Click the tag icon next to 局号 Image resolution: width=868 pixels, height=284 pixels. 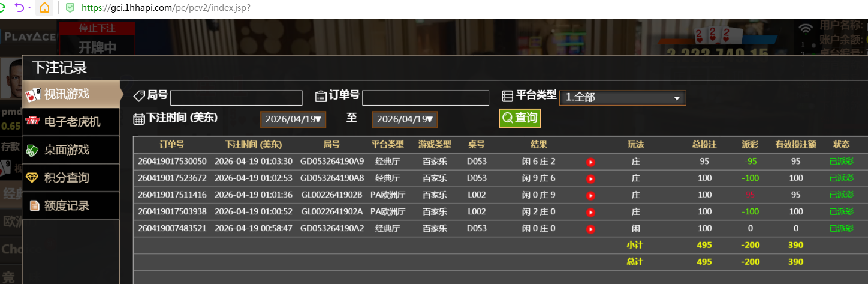(x=139, y=95)
